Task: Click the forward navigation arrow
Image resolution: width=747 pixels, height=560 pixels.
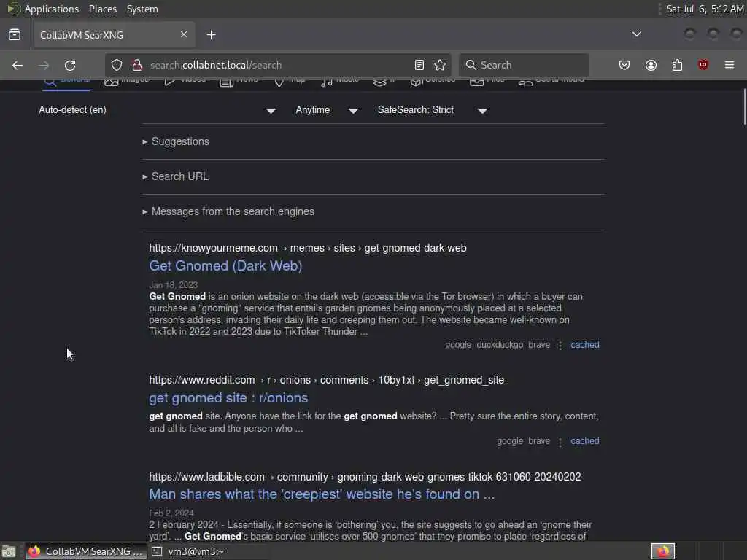Action: (44, 65)
